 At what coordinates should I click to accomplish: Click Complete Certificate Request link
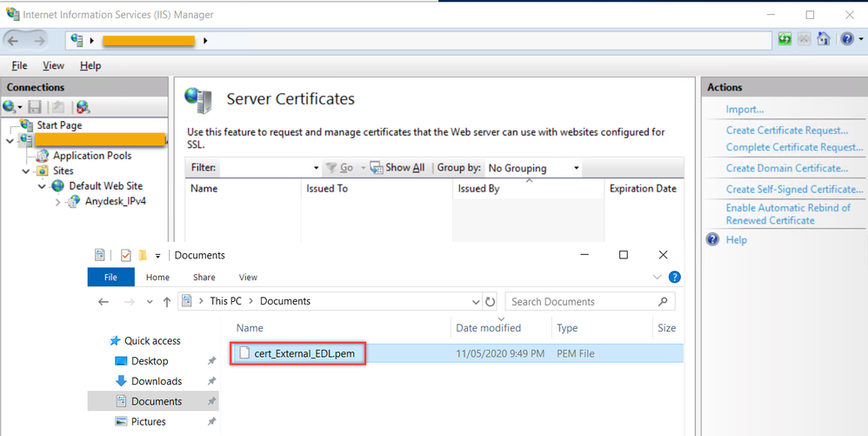click(794, 147)
